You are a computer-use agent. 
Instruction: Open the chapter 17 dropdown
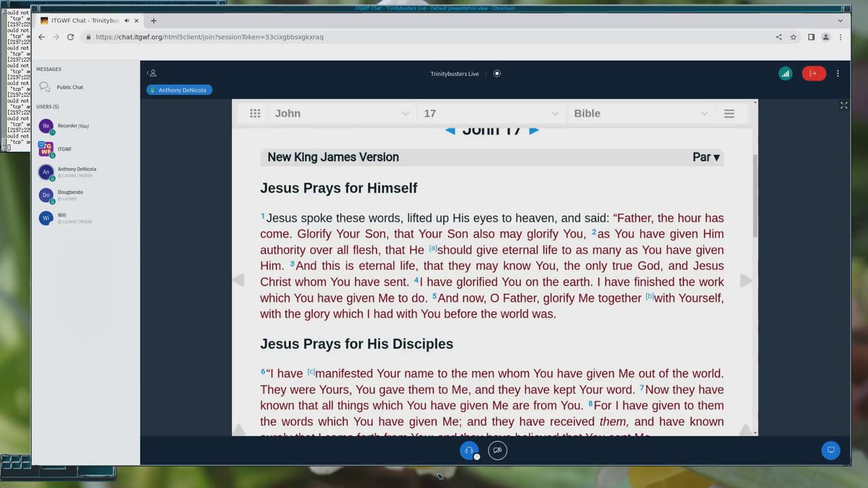pos(492,114)
